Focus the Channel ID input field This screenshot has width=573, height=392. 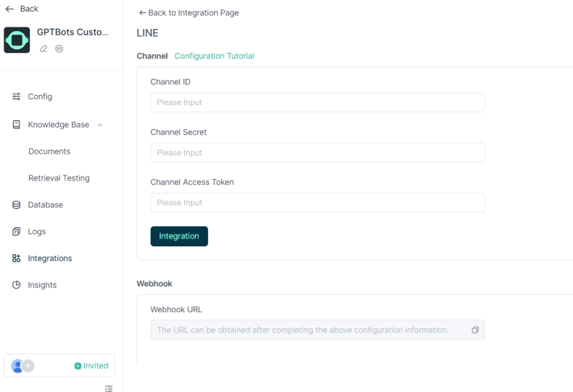point(317,102)
